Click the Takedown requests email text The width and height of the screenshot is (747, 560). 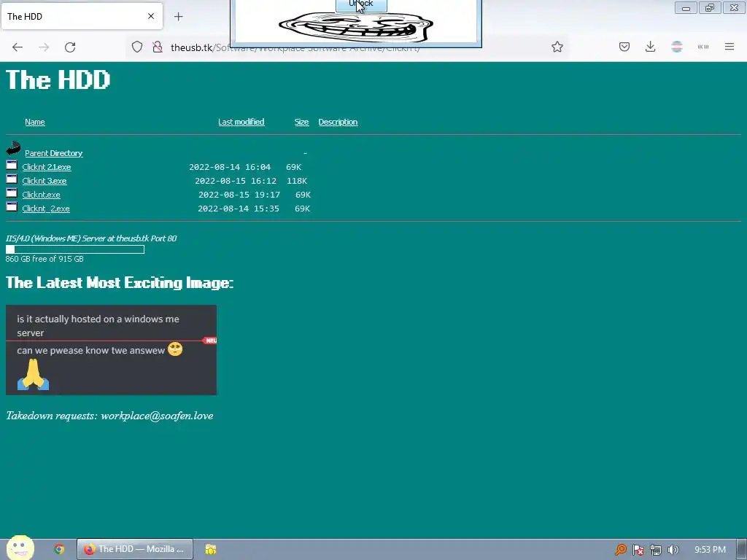pyautogui.click(x=109, y=416)
